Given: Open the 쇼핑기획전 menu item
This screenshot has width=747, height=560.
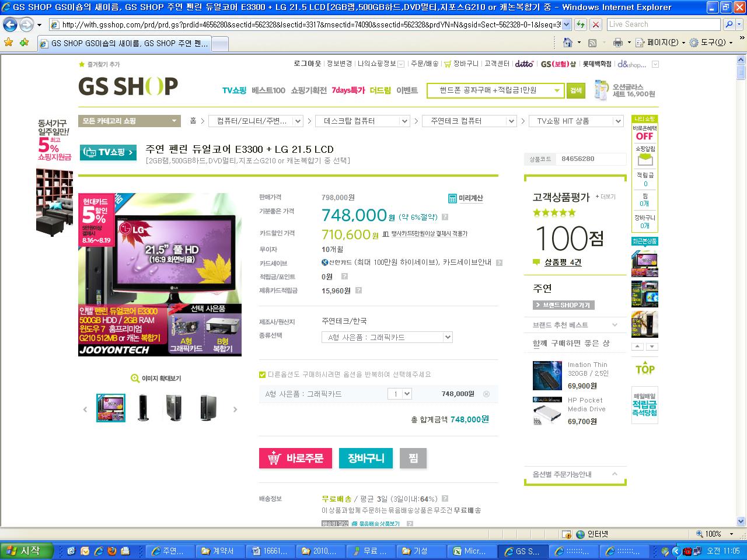Looking at the screenshot, I should pyautogui.click(x=309, y=90).
